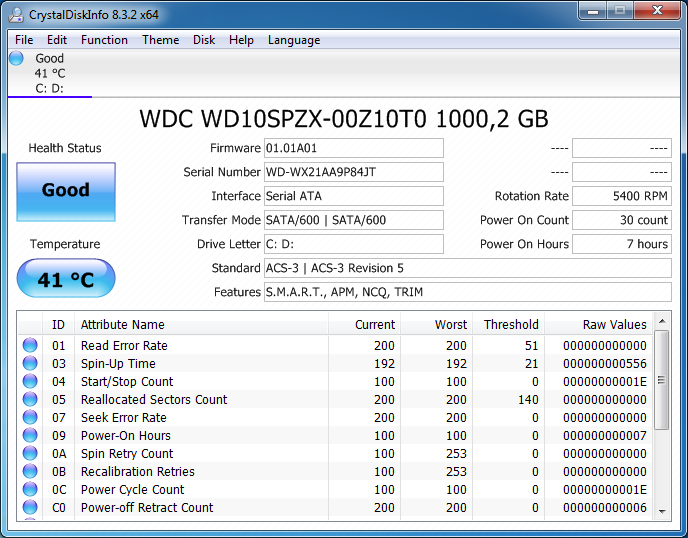Image resolution: width=688 pixels, height=538 pixels.
Task: Click status orb for Spin Retry Count row
Action: pos(30,453)
